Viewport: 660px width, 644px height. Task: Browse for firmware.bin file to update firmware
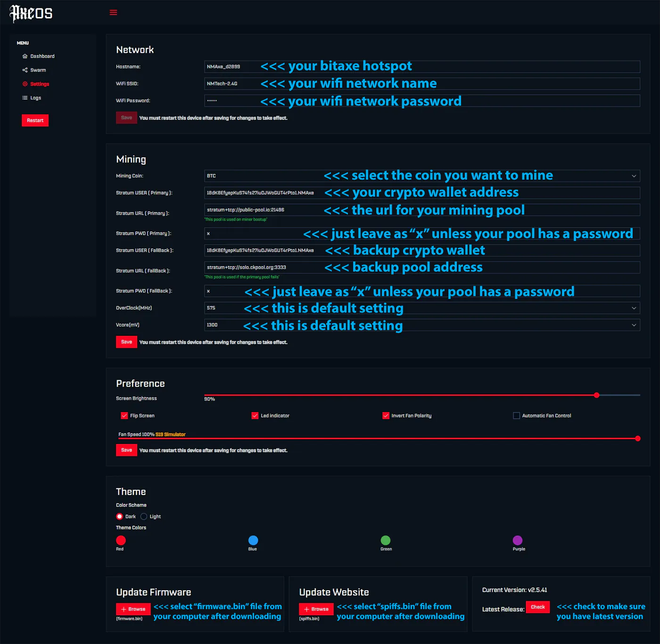(x=133, y=609)
